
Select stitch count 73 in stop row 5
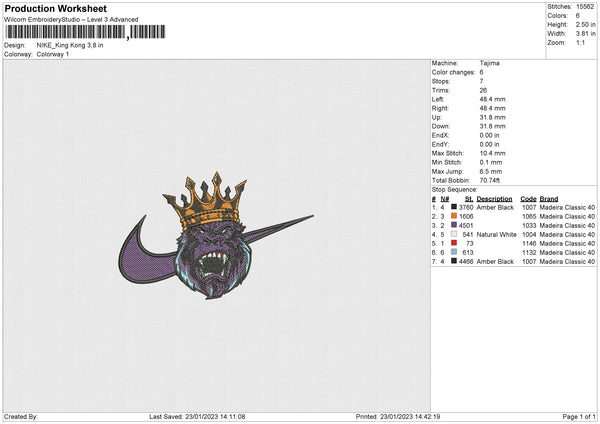coord(470,243)
